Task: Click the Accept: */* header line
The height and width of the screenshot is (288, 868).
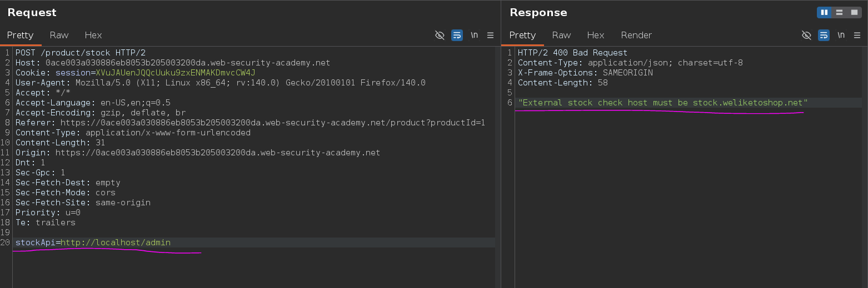Action: (x=43, y=93)
